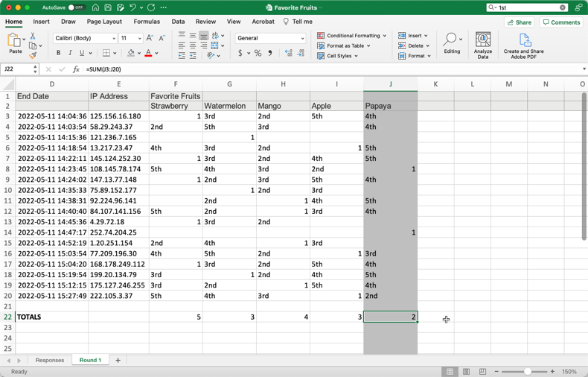Apply the dollar currency format

[x=240, y=53]
